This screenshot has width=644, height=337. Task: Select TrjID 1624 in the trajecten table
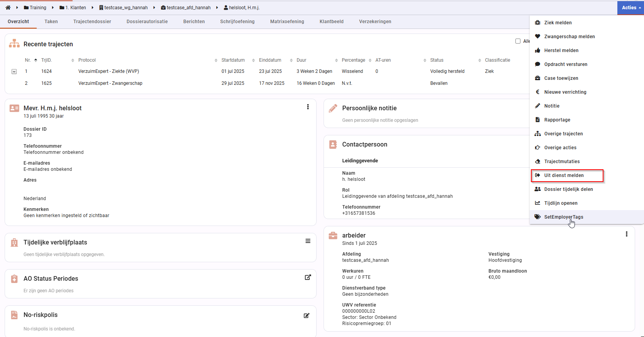pos(46,71)
